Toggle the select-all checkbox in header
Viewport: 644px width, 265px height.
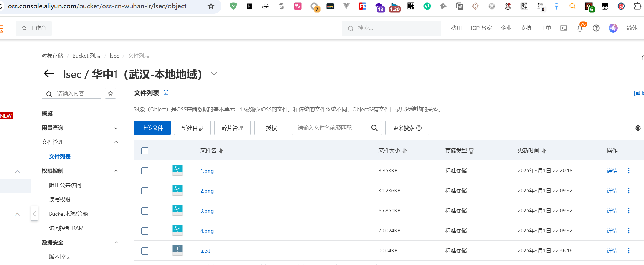[145, 151]
